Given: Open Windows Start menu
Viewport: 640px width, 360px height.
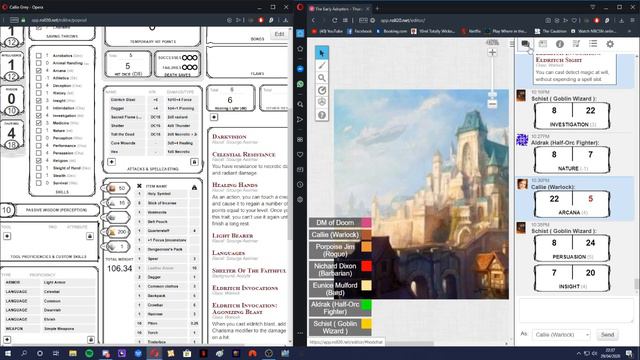Looking at the screenshot, I should pos(7,353).
